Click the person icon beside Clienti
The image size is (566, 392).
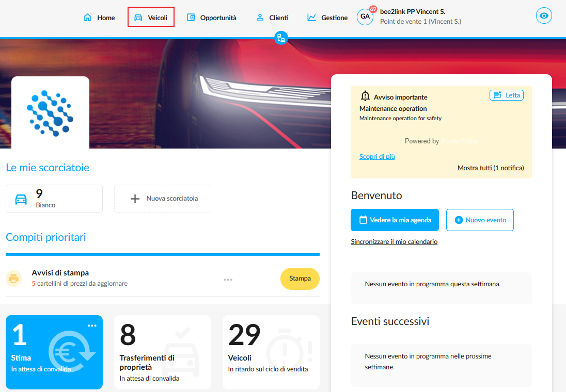coord(260,18)
